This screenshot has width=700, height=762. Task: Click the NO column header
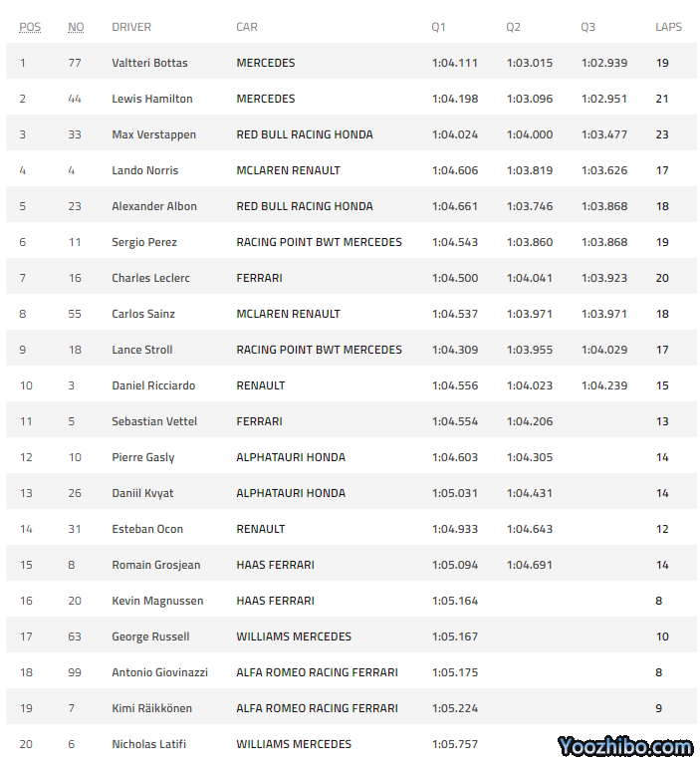point(76,27)
